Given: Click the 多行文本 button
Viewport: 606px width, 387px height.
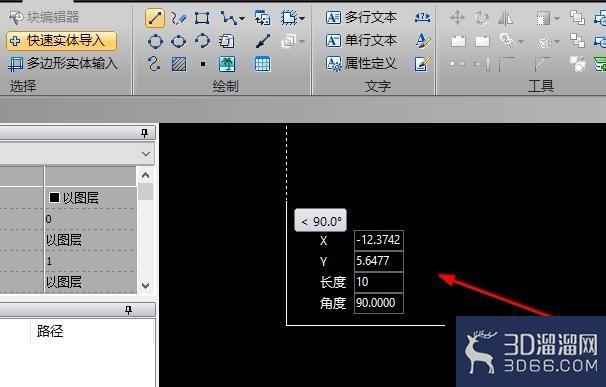Looking at the screenshot, I should [x=361, y=17].
